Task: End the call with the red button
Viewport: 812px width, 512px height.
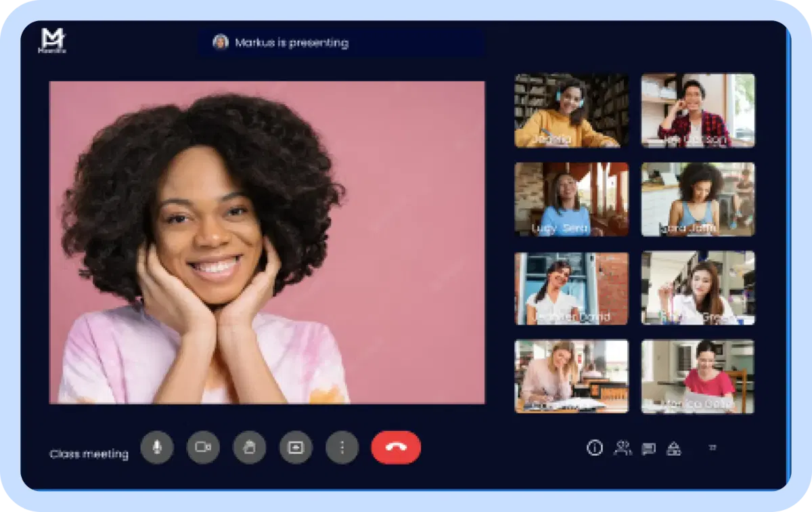Action: [395, 448]
